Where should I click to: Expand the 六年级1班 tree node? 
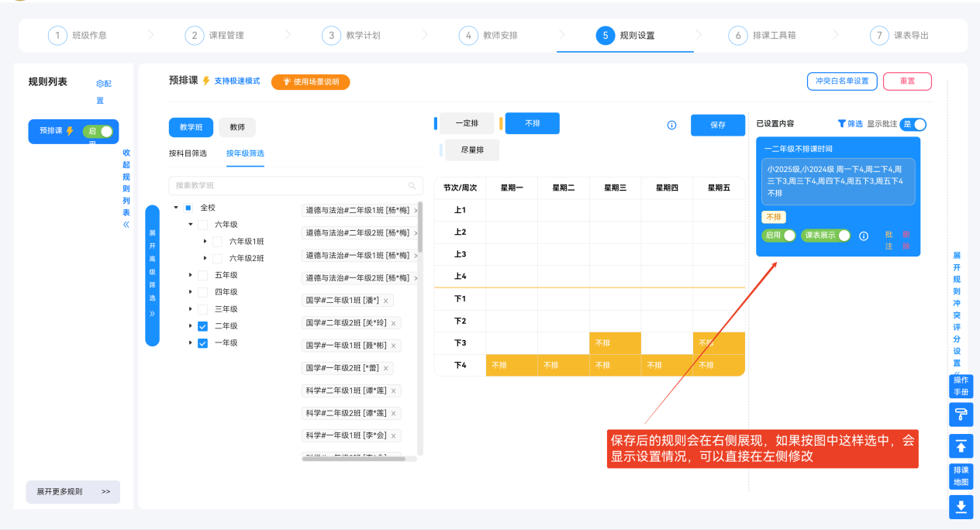click(205, 241)
